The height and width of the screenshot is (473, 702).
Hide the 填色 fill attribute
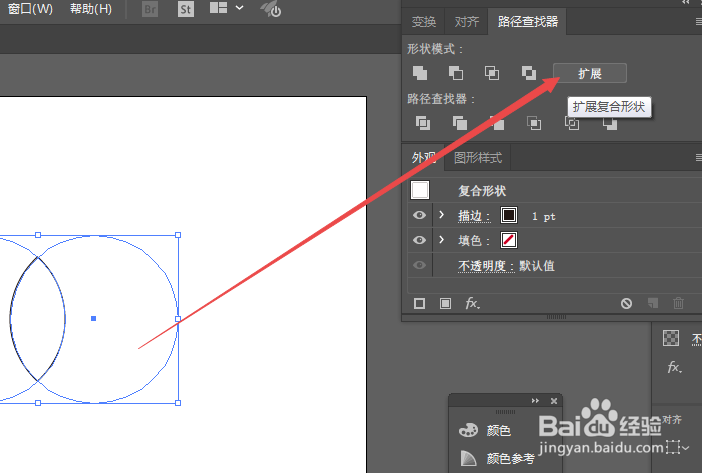(x=419, y=240)
